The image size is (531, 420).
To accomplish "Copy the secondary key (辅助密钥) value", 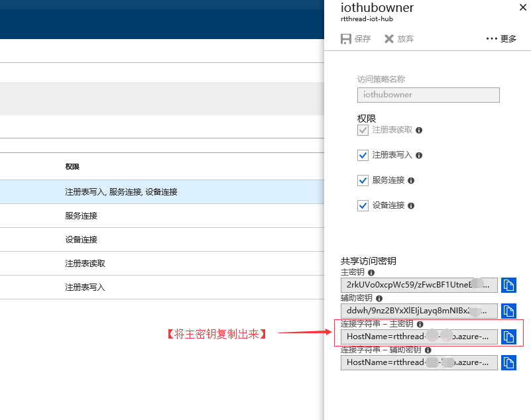I will pyautogui.click(x=508, y=311).
